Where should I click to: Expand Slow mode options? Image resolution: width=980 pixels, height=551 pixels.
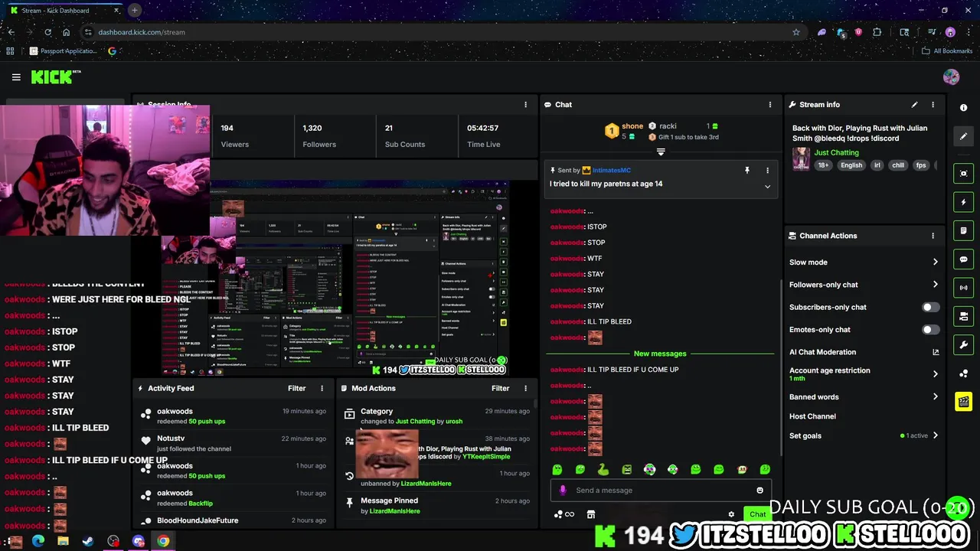pyautogui.click(x=935, y=262)
